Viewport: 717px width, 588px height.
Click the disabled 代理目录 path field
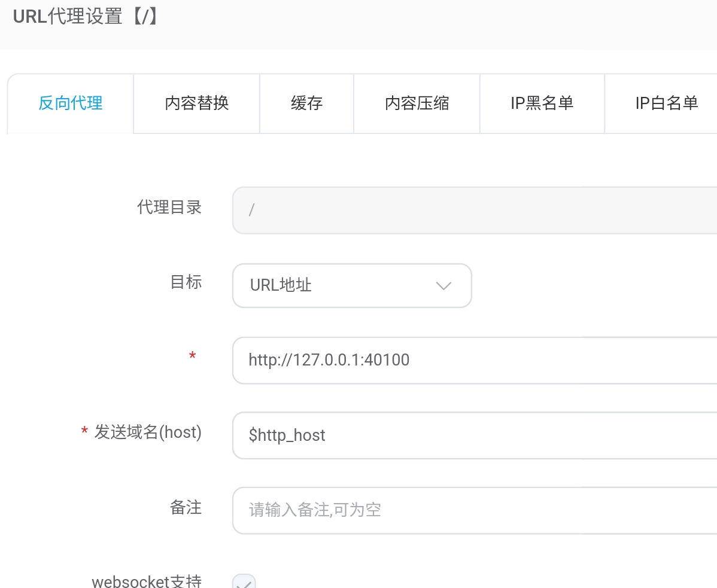click(x=473, y=210)
